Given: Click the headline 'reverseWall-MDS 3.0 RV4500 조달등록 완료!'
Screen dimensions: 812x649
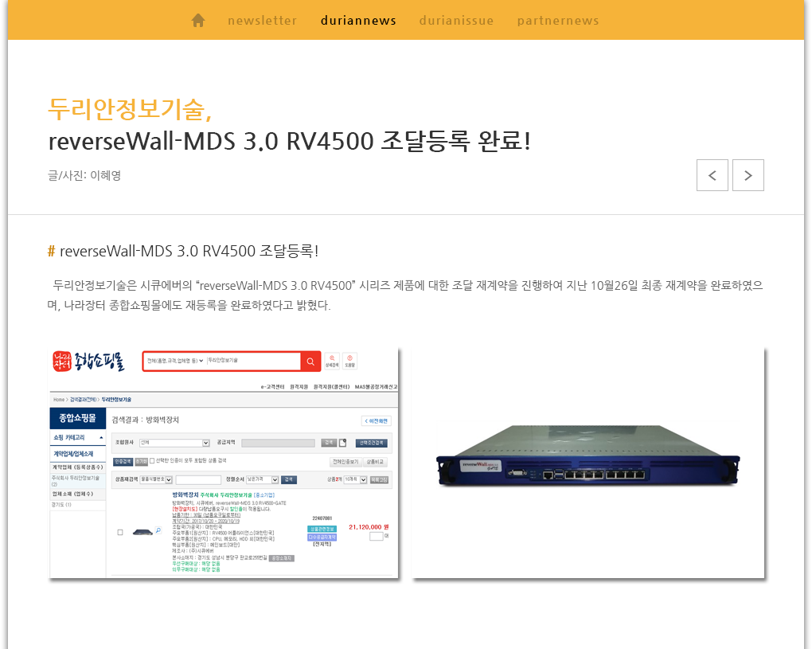Looking at the screenshot, I should pos(290,141).
